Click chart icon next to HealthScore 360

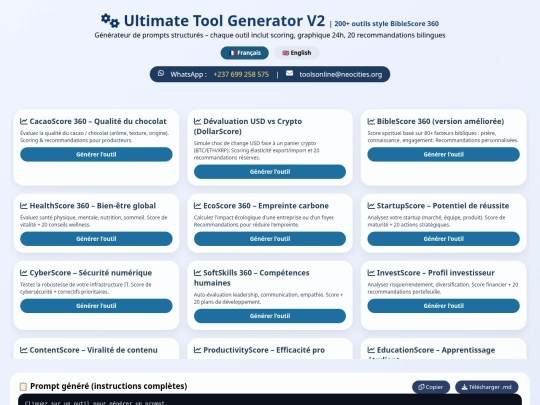[23, 206]
